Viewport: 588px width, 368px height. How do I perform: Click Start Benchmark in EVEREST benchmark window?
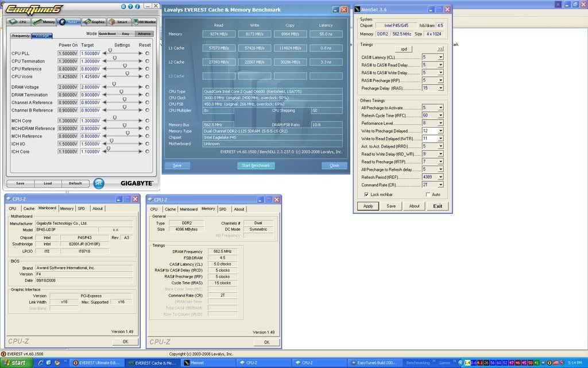point(256,166)
